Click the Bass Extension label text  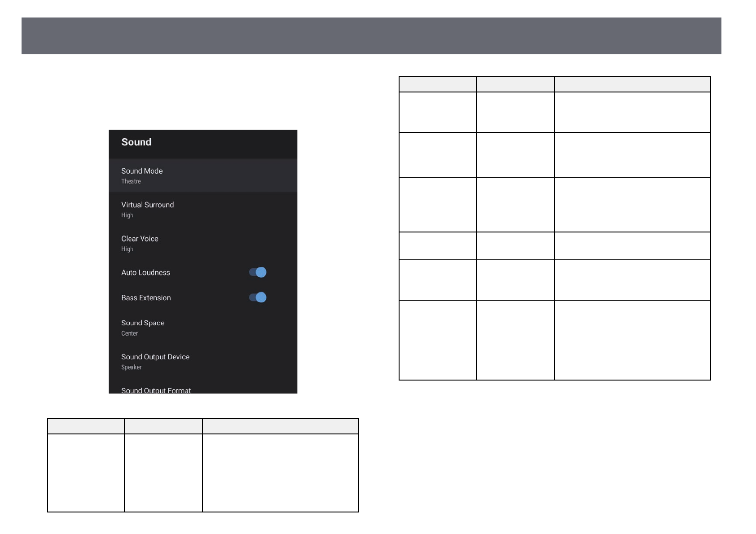click(x=146, y=298)
